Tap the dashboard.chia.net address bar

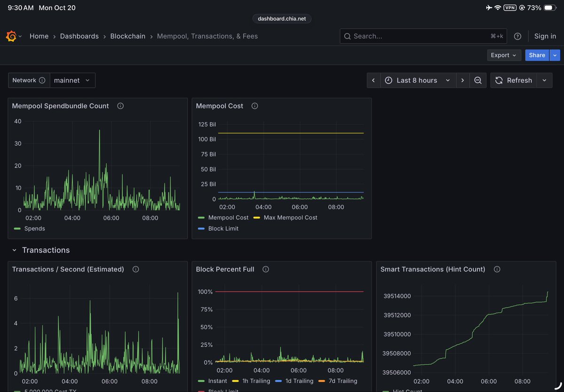point(282,19)
